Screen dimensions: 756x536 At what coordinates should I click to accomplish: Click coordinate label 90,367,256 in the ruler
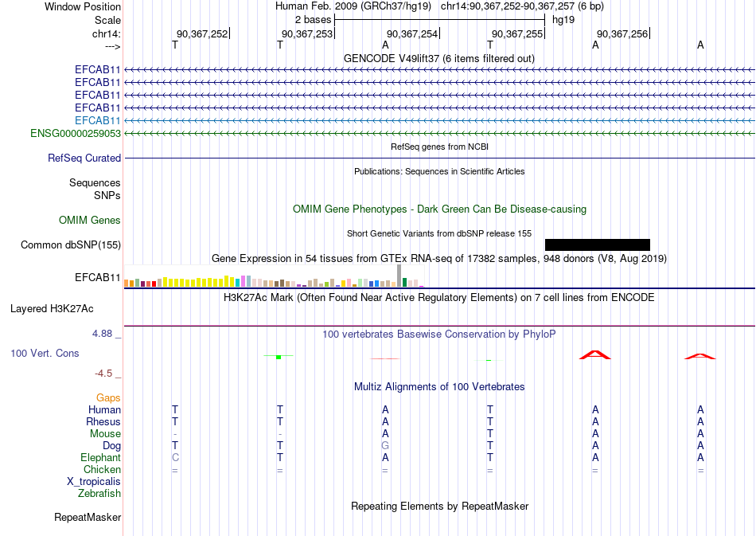(x=622, y=33)
